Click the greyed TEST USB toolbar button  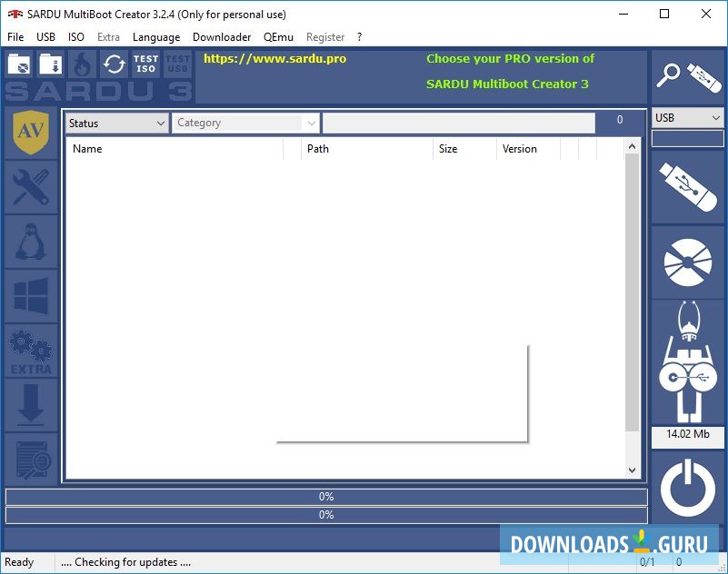tap(177, 64)
